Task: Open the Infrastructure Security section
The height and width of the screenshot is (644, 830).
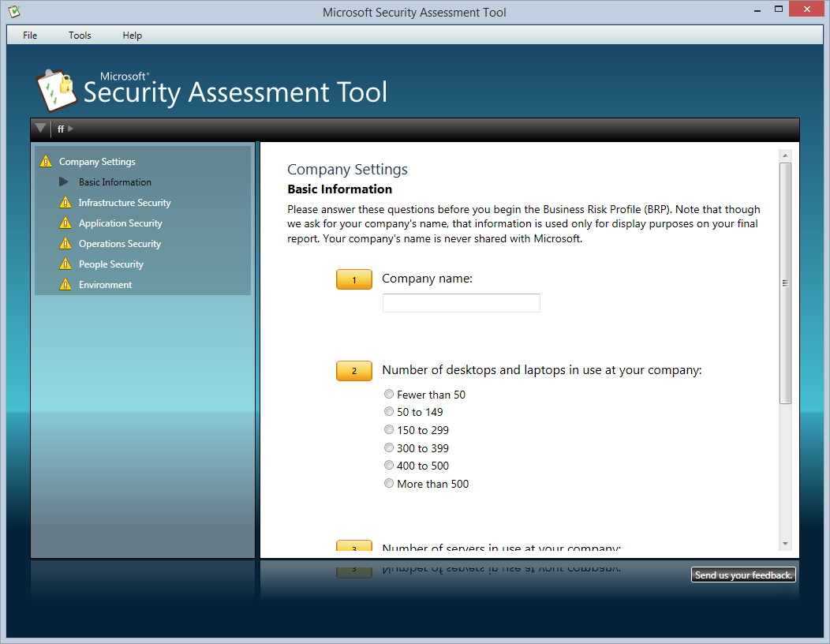Action: tap(125, 203)
